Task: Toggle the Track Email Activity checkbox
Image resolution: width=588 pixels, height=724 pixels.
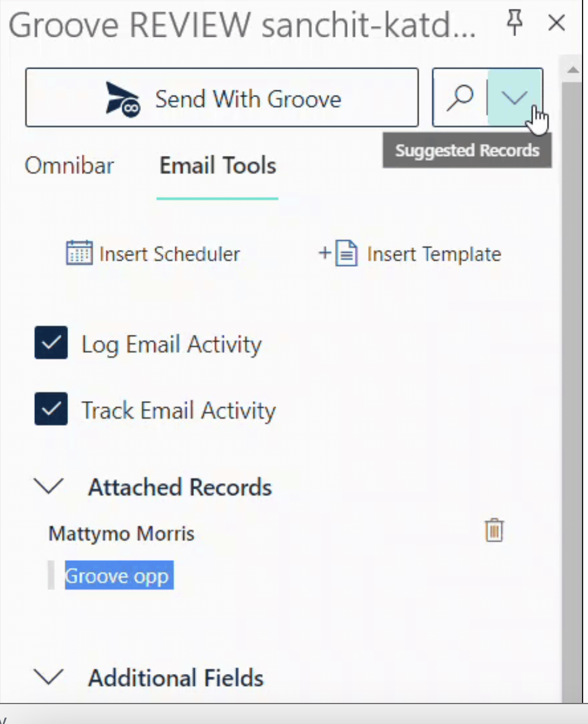Action: [x=51, y=409]
